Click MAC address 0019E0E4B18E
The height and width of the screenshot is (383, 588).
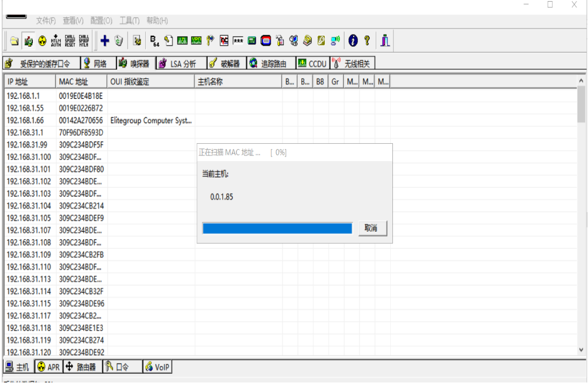click(81, 96)
